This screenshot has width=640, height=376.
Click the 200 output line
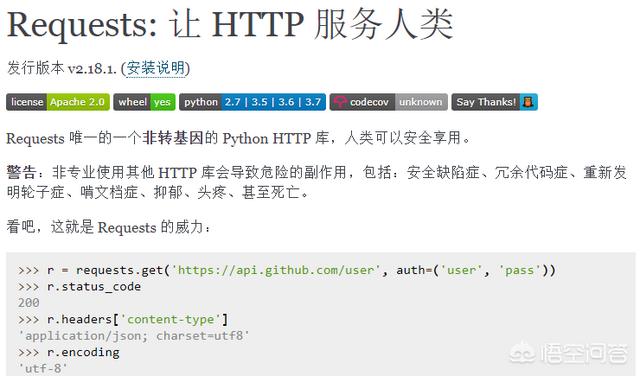pos(29,303)
